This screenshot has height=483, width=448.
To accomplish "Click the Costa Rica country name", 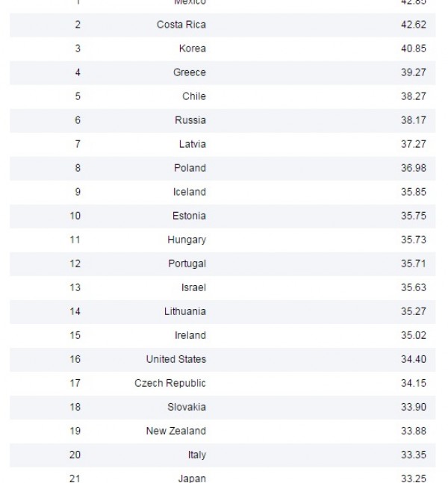I will (x=181, y=25).
